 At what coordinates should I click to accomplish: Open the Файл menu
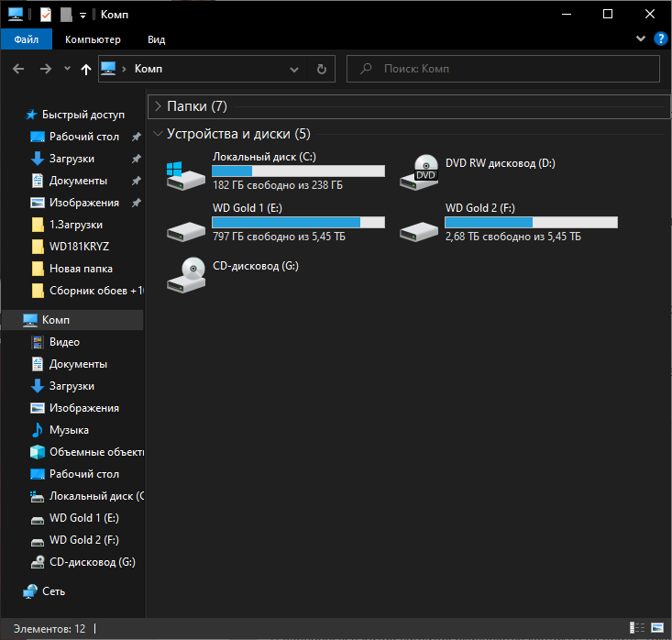26,39
